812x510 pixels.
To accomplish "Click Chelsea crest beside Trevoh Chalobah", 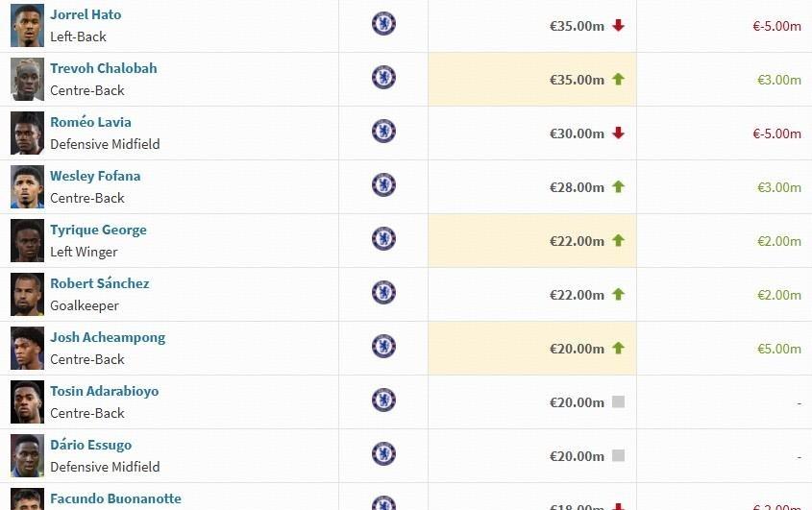I will tap(383, 78).
